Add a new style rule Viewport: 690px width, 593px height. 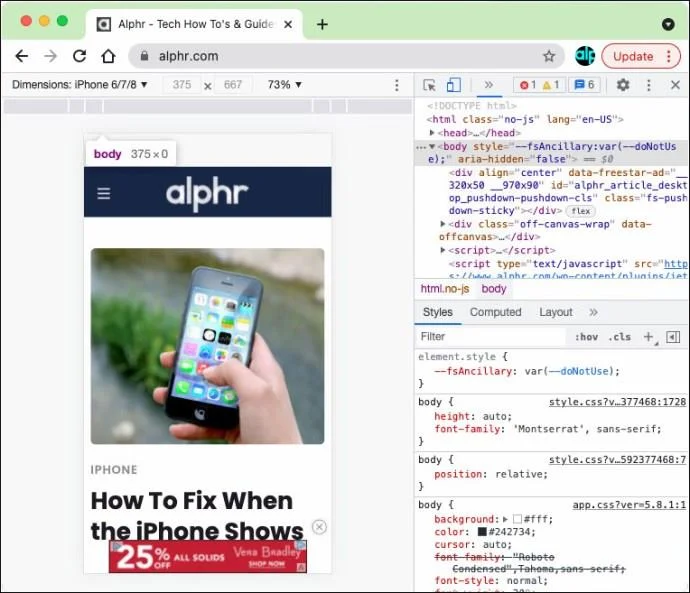648,337
